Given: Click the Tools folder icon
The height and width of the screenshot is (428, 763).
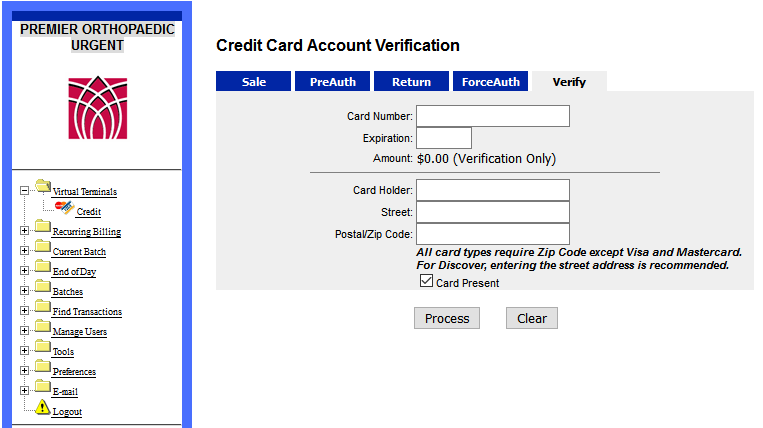Looking at the screenshot, I should pos(43,346).
